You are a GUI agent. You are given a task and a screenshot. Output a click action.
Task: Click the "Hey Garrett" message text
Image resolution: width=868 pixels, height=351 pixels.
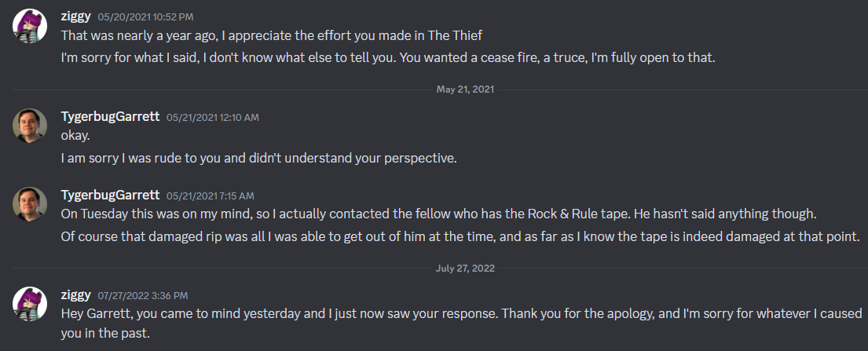click(462, 313)
